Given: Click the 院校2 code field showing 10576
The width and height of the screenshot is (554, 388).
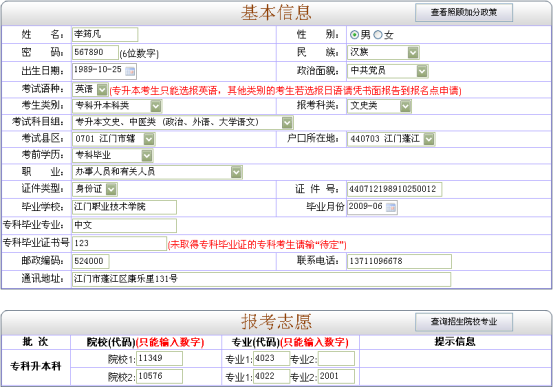Looking at the screenshot, I should (159, 376).
